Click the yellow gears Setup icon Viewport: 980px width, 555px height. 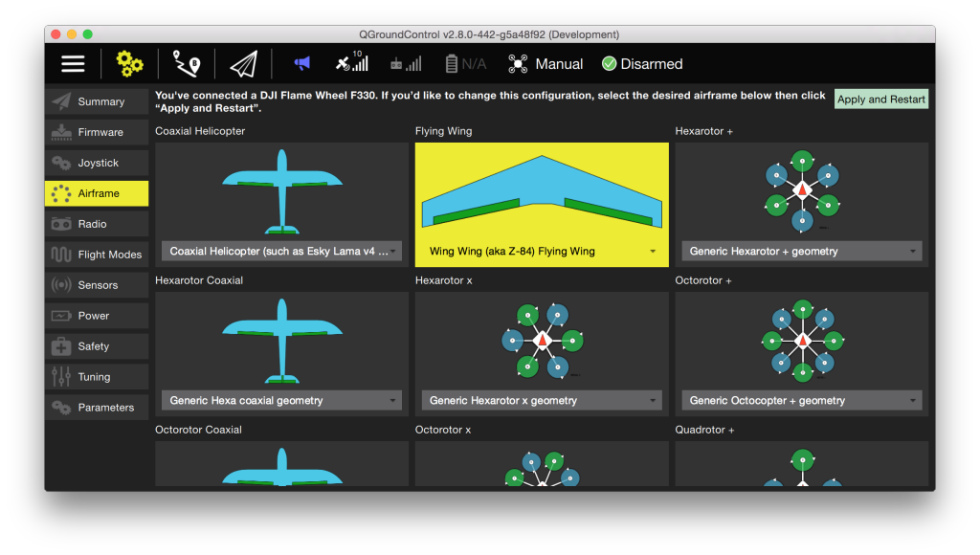(129, 64)
